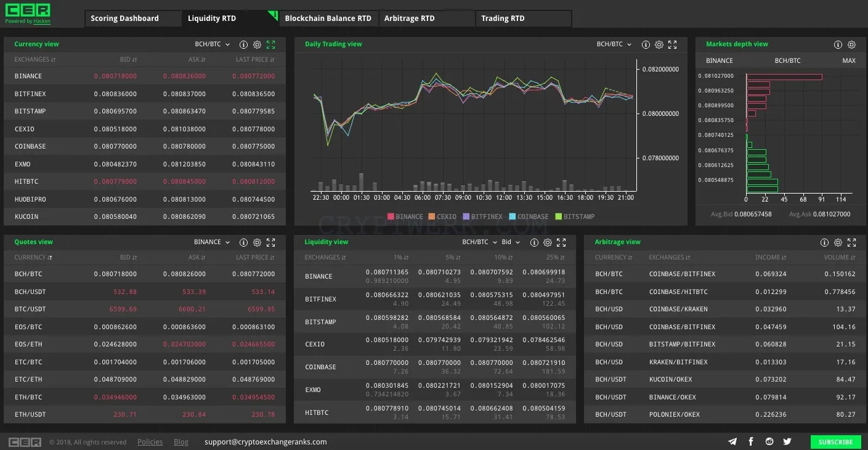Maximize the Quotes view panel
This screenshot has height=450, width=868.
pos(270,242)
